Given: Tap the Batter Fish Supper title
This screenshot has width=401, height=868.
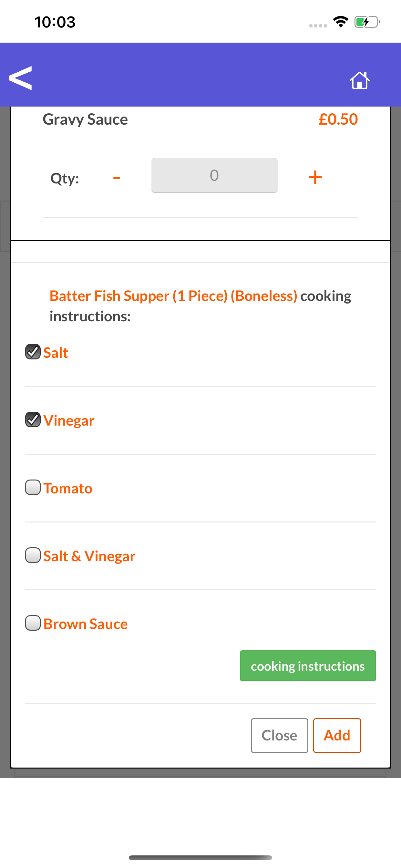Looking at the screenshot, I should pos(173,296).
